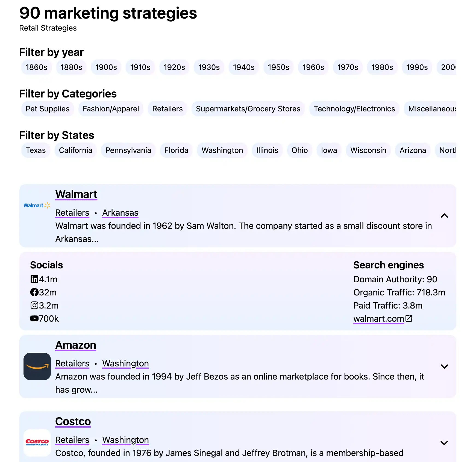
Task: Expand the Amazon card details
Action: tap(445, 367)
